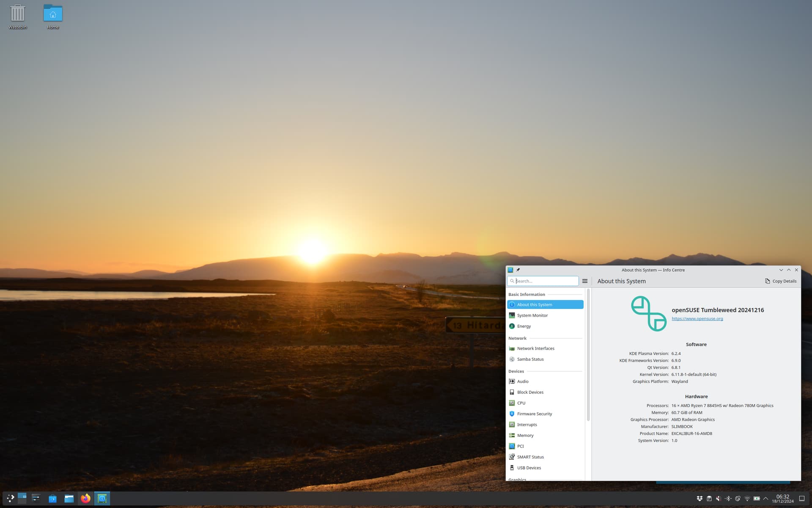Select SMART Status in the sidebar

coord(530,457)
